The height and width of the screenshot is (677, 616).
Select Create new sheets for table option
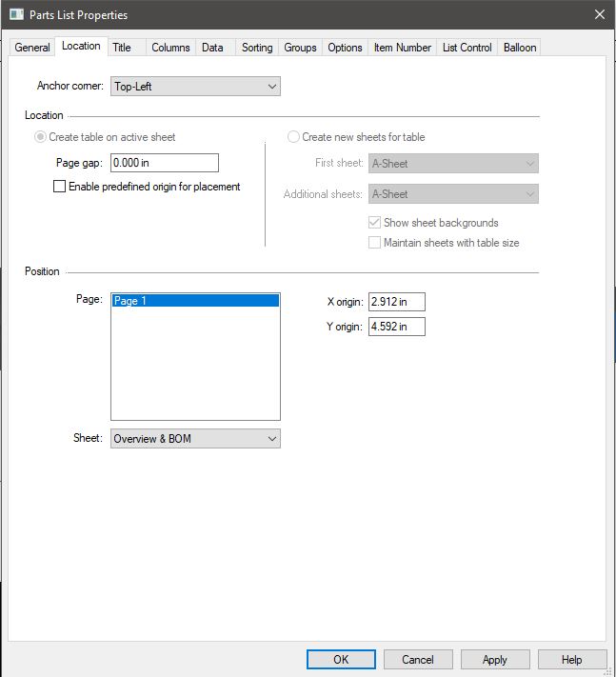pos(293,137)
